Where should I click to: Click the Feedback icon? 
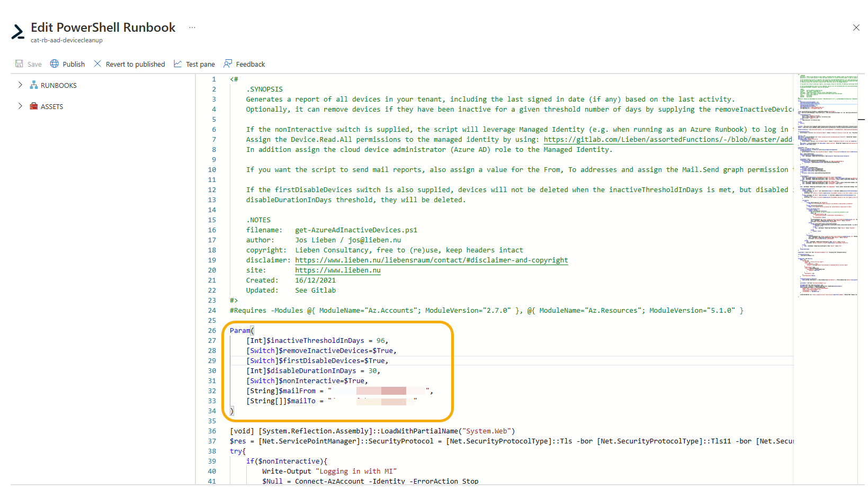pyautogui.click(x=227, y=63)
